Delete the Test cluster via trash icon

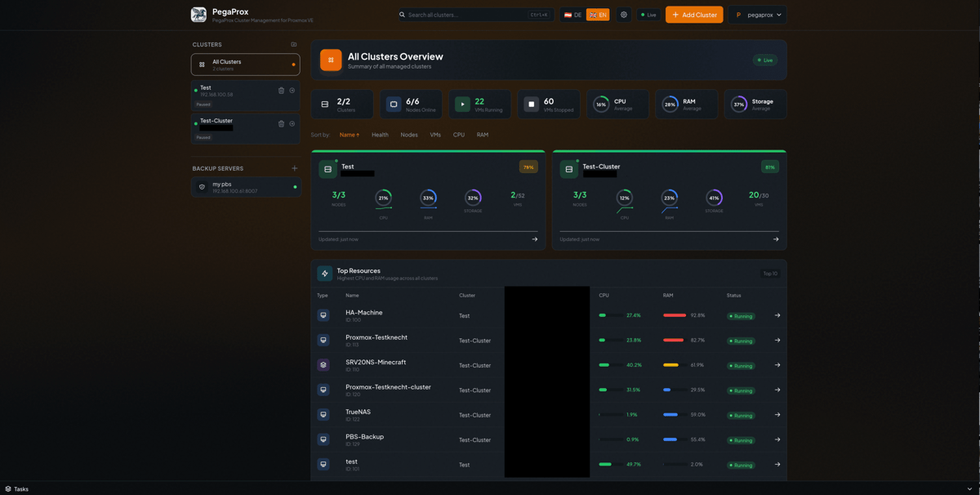tap(281, 91)
